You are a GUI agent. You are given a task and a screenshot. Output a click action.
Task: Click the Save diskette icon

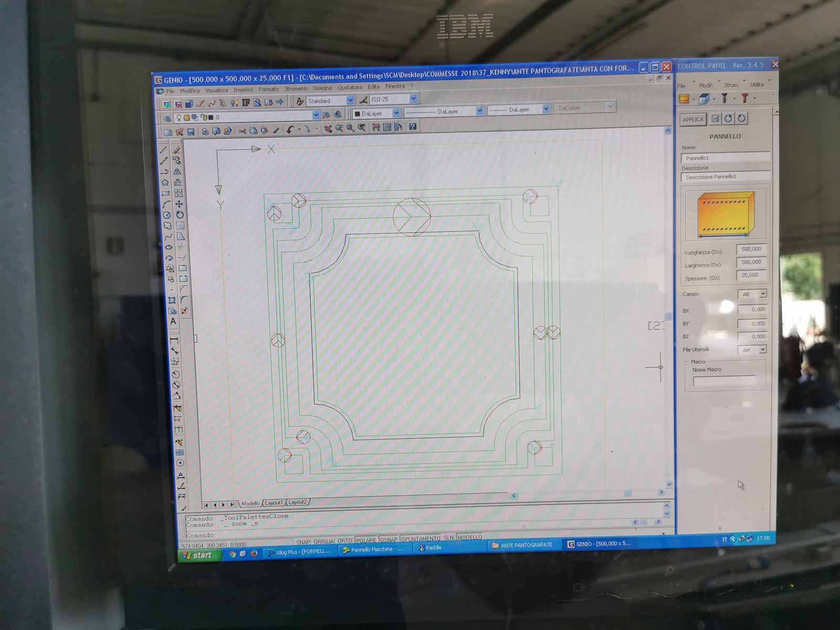[191, 132]
